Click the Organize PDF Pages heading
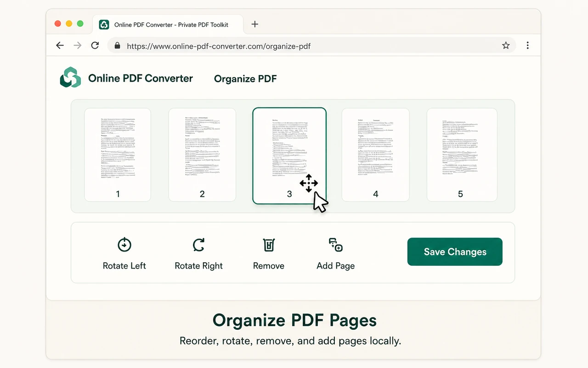Image resolution: width=588 pixels, height=368 pixels. (294, 320)
